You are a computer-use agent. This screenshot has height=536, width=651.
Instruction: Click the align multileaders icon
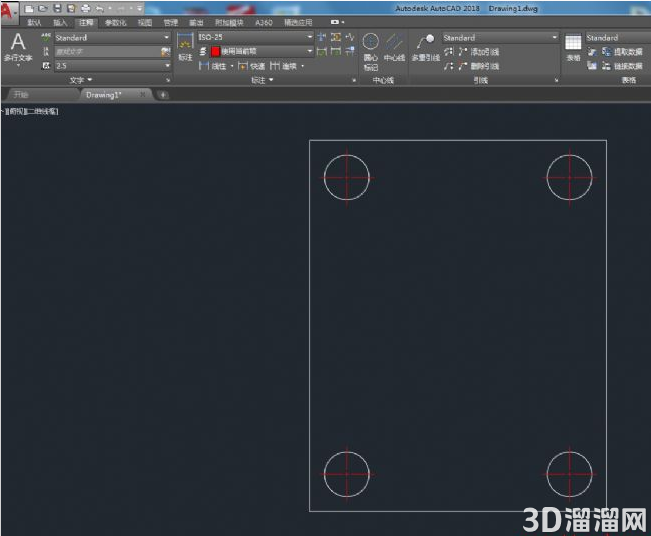[x=448, y=52]
